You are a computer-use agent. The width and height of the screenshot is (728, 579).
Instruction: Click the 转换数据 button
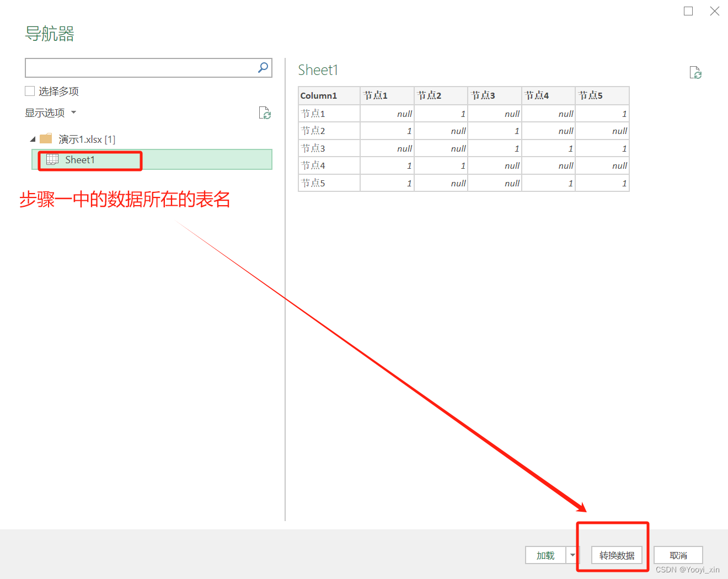tap(617, 555)
